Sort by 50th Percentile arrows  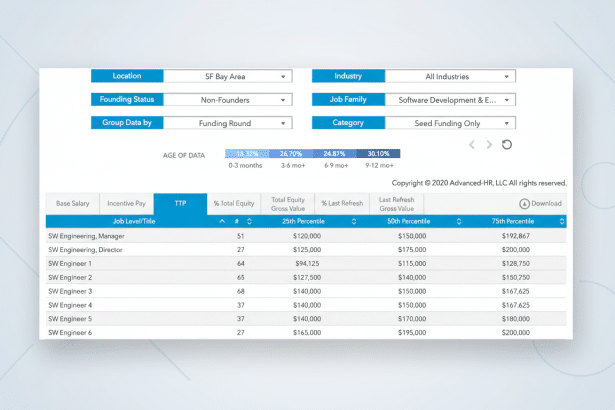point(459,221)
